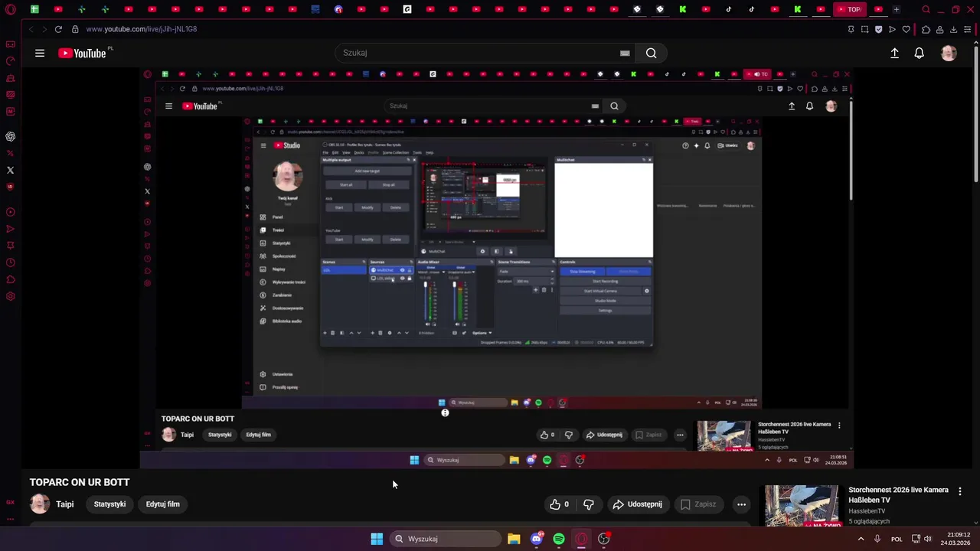Open File Explorer from taskbar
The width and height of the screenshot is (980, 551).
tap(514, 539)
